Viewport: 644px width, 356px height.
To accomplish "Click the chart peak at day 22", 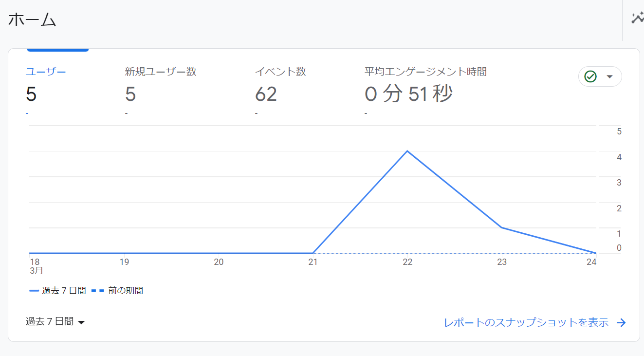I will click(407, 151).
